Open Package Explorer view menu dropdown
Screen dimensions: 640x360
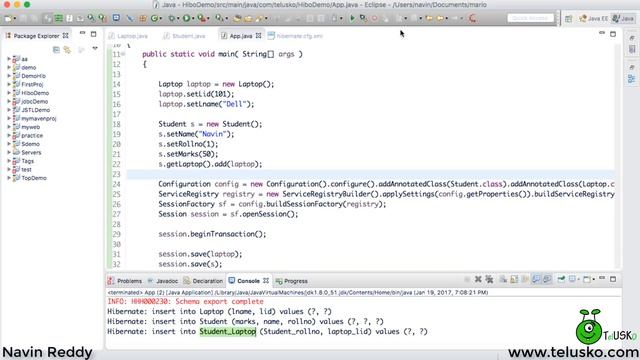point(95,49)
